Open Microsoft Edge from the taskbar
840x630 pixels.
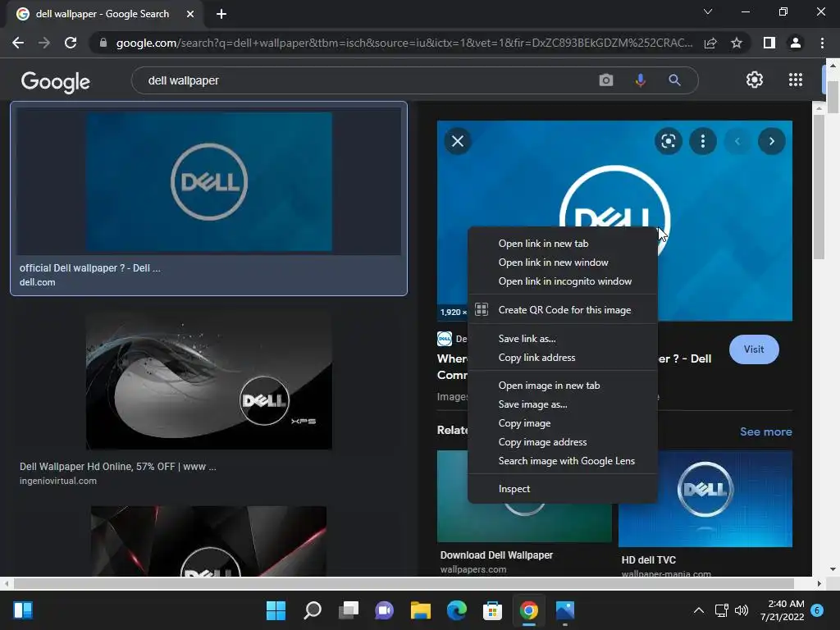pos(456,610)
